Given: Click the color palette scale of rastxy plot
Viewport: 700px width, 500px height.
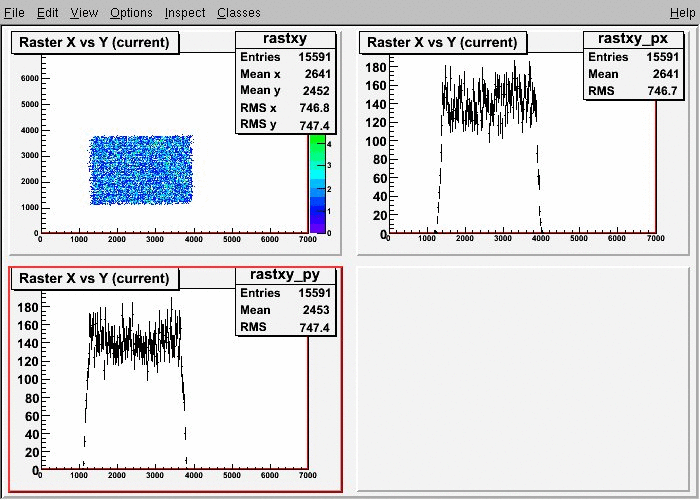Looking at the screenshot, I should pos(318,183).
